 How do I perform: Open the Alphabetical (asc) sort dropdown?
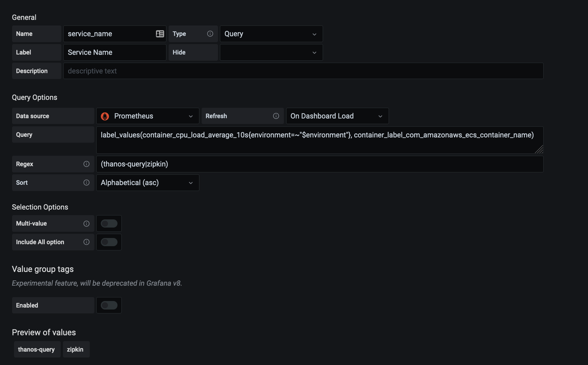point(147,182)
